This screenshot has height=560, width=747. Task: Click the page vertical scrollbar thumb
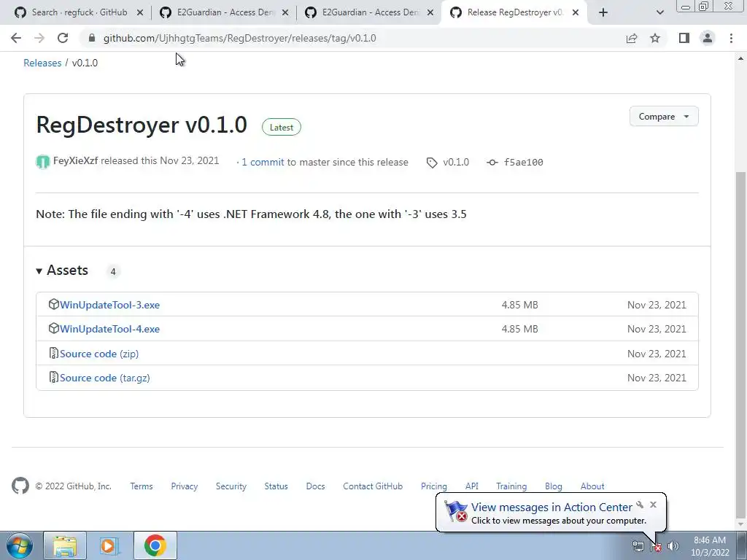pos(740,344)
